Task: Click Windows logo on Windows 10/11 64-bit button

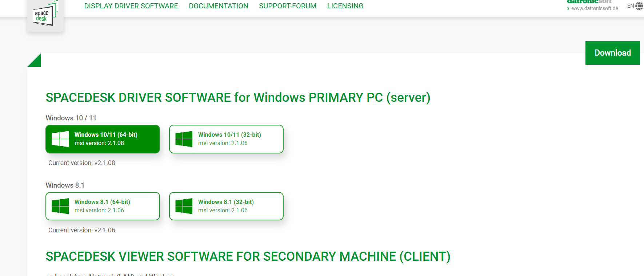Action: pos(60,139)
